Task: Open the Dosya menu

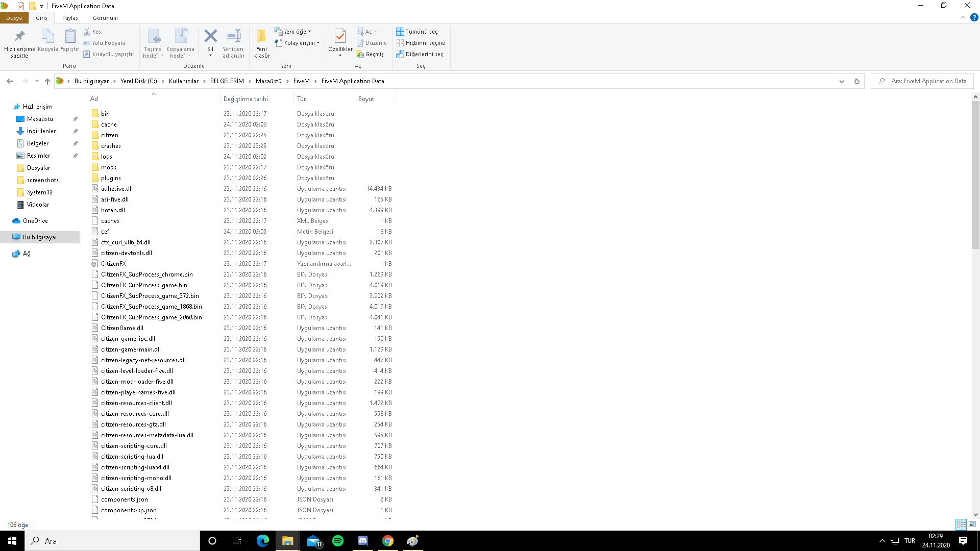Action: pyautogui.click(x=14, y=18)
